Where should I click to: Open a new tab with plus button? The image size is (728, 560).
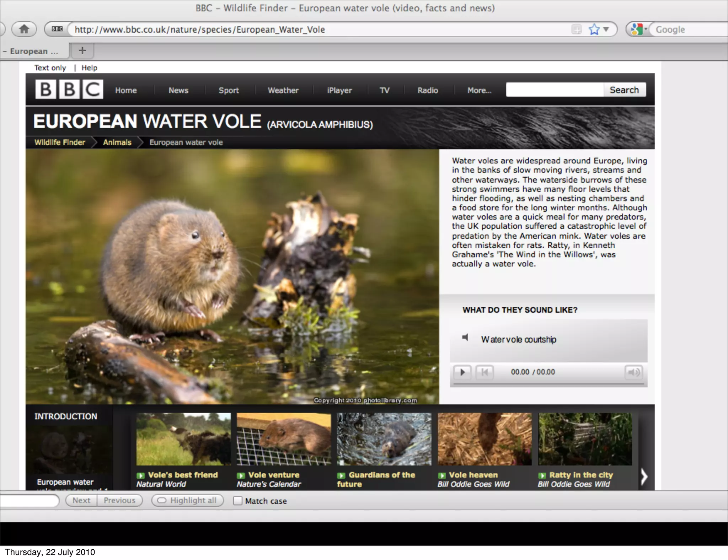click(x=82, y=51)
